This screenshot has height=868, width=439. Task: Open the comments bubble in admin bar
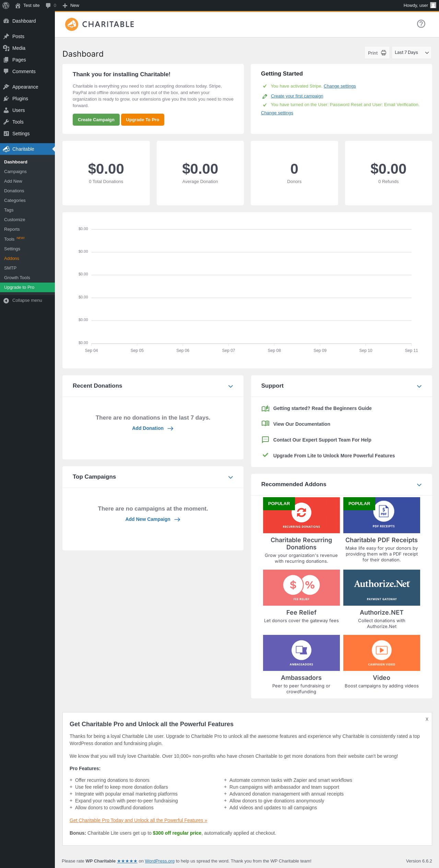pyautogui.click(x=48, y=5)
